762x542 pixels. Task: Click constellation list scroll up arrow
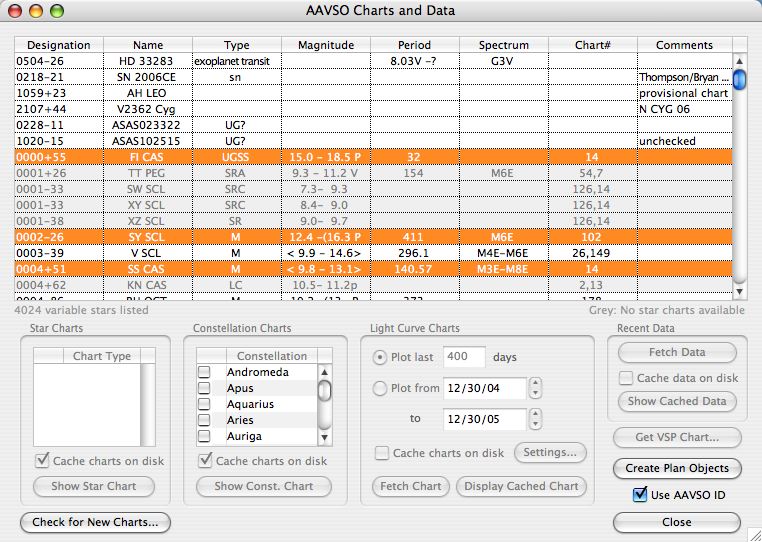pos(325,372)
